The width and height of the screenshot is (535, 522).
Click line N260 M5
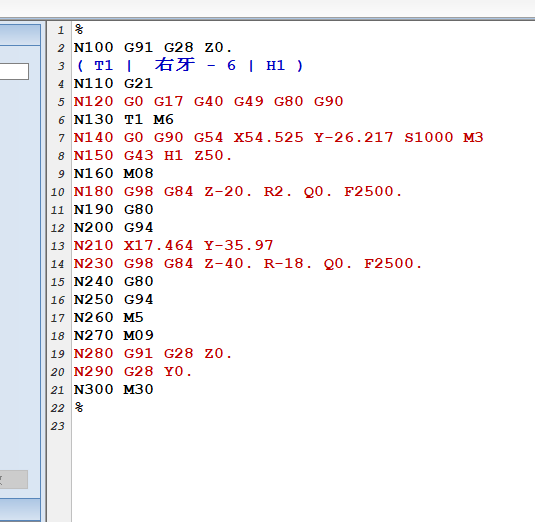pos(109,318)
